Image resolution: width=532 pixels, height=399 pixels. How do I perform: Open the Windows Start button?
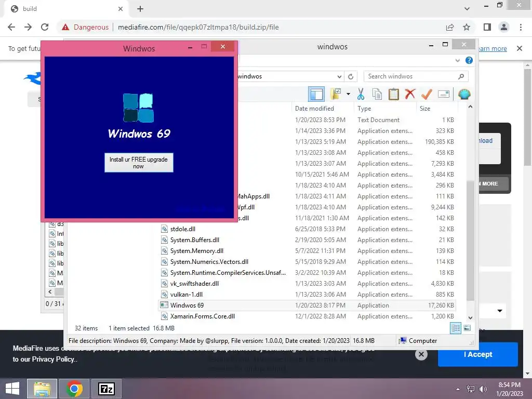click(12, 389)
